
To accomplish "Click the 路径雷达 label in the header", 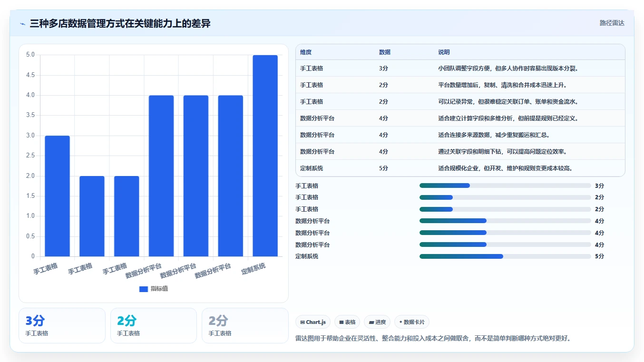I will [x=612, y=23].
